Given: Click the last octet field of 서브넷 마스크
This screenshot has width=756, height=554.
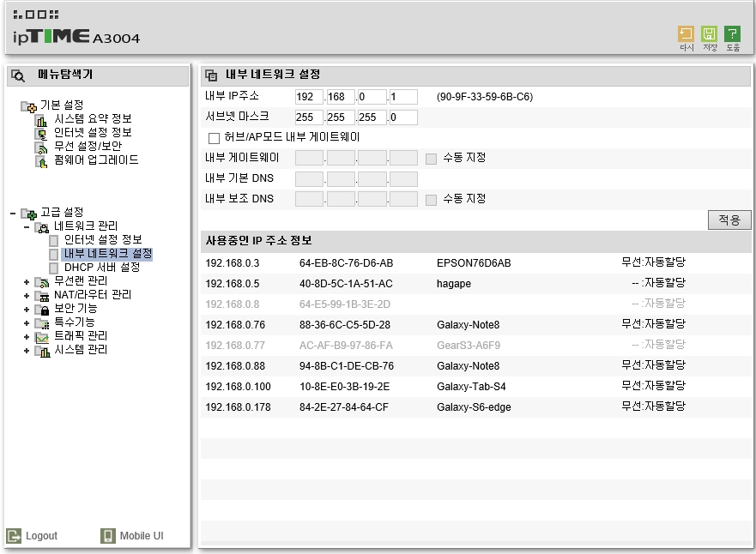Looking at the screenshot, I should click(x=402, y=117).
